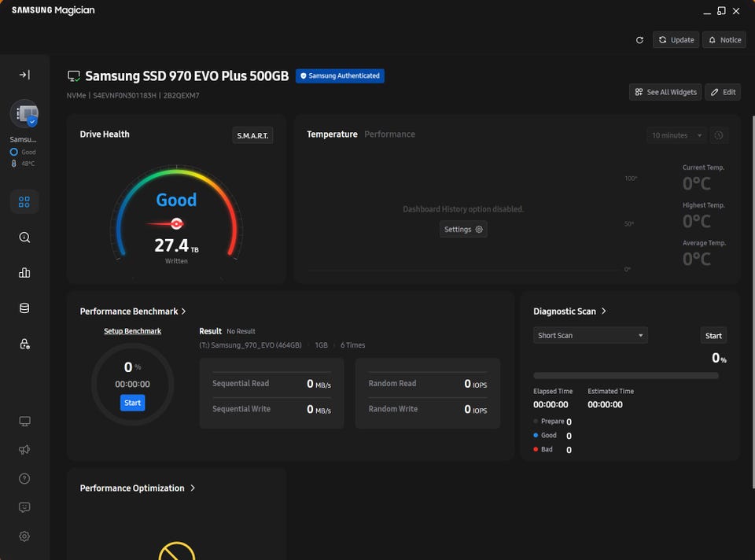
Task: Select the Temperature tab
Action: (332, 134)
